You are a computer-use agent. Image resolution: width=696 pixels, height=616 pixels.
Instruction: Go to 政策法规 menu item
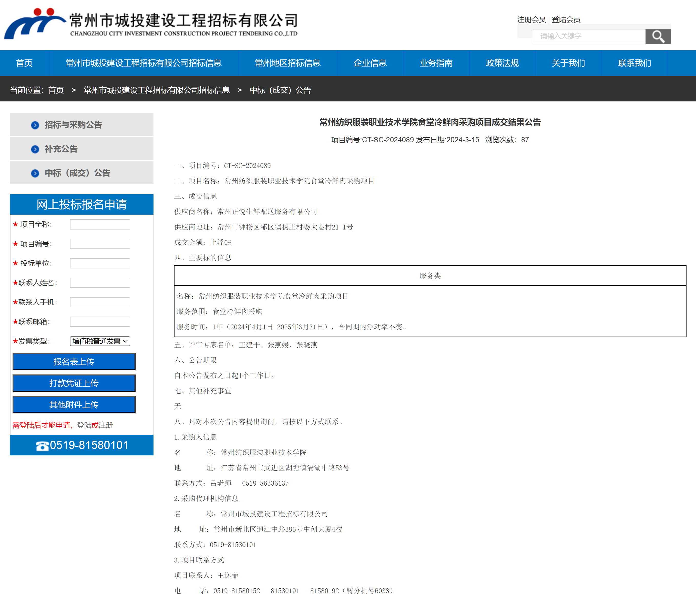point(502,63)
